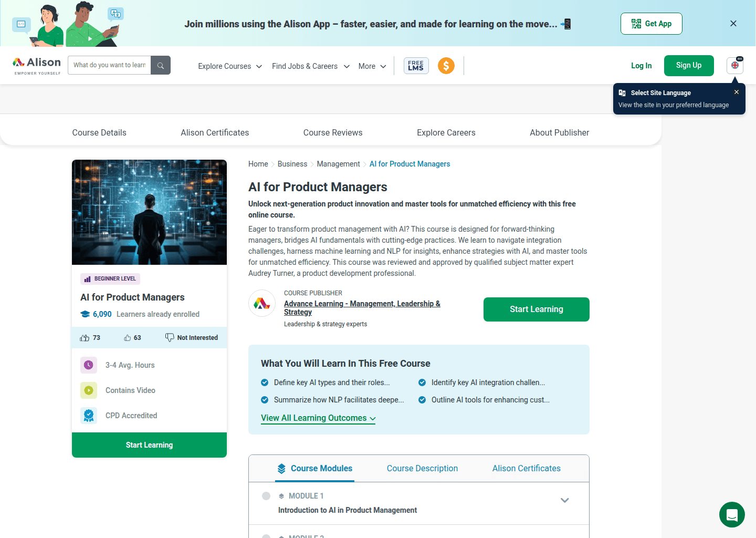The height and width of the screenshot is (538, 756).
Task: Select the site language flag icon
Action: tap(734, 65)
